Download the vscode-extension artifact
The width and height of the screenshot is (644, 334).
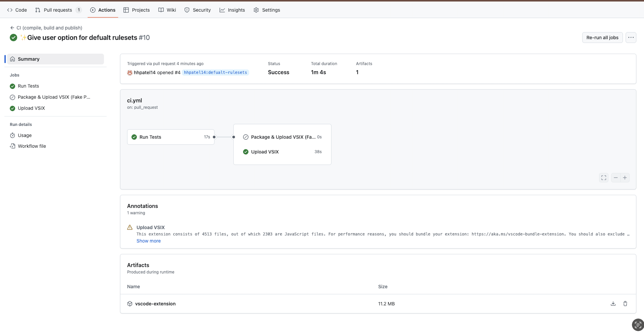(x=613, y=304)
